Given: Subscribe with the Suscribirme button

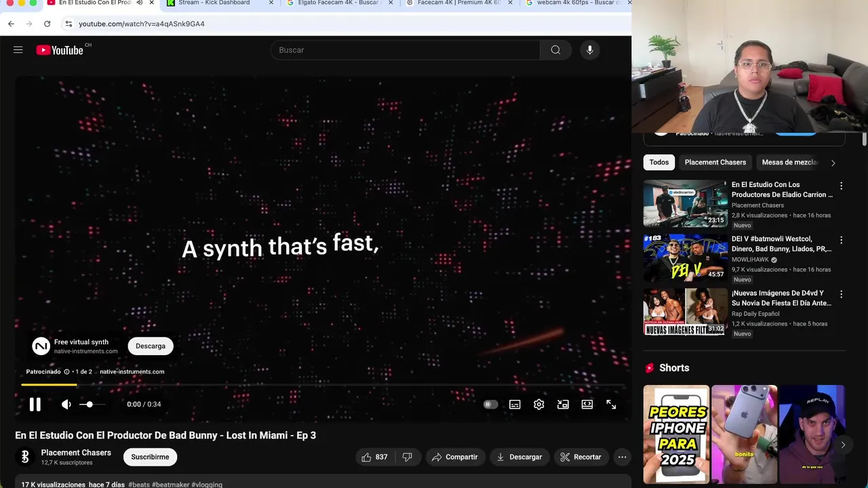Looking at the screenshot, I should [x=150, y=457].
